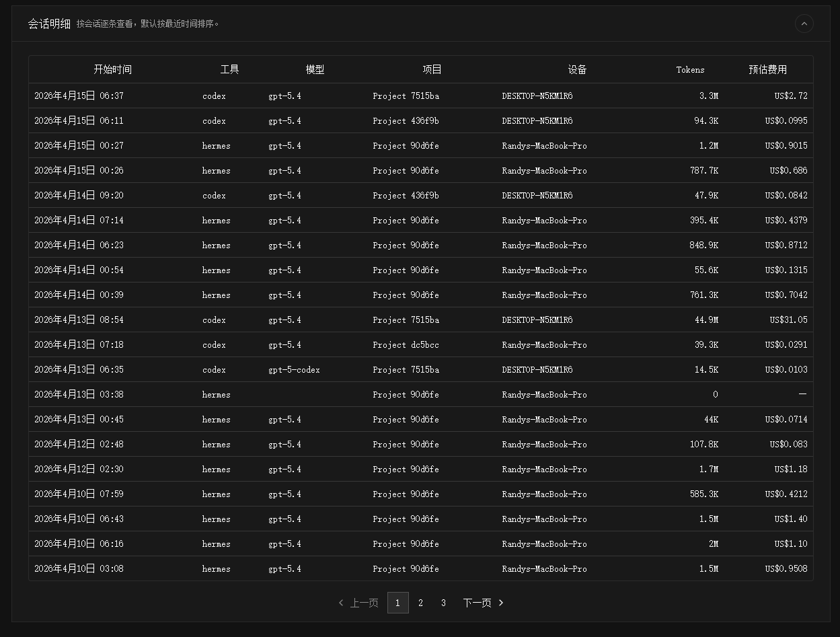Click the 2026年4月10日 06:43 timestamp
Image resolution: width=840 pixels, height=637 pixels.
79,519
